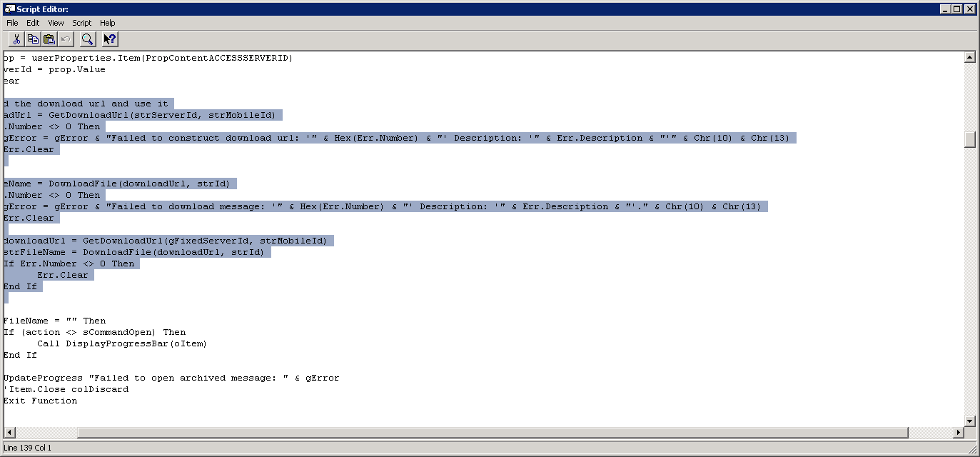Click the Paste clipboard toolbar icon
The height and width of the screenshot is (457, 980).
[x=49, y=39]
